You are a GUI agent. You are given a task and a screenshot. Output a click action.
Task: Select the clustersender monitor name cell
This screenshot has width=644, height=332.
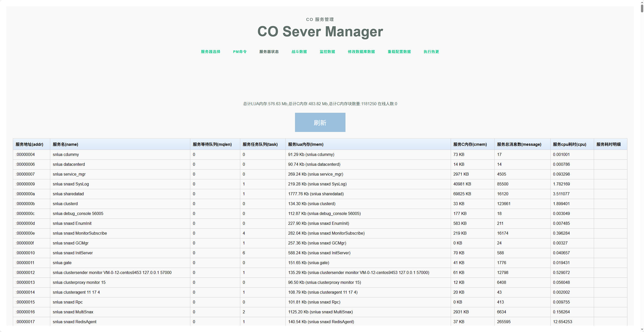coord(120,273)
